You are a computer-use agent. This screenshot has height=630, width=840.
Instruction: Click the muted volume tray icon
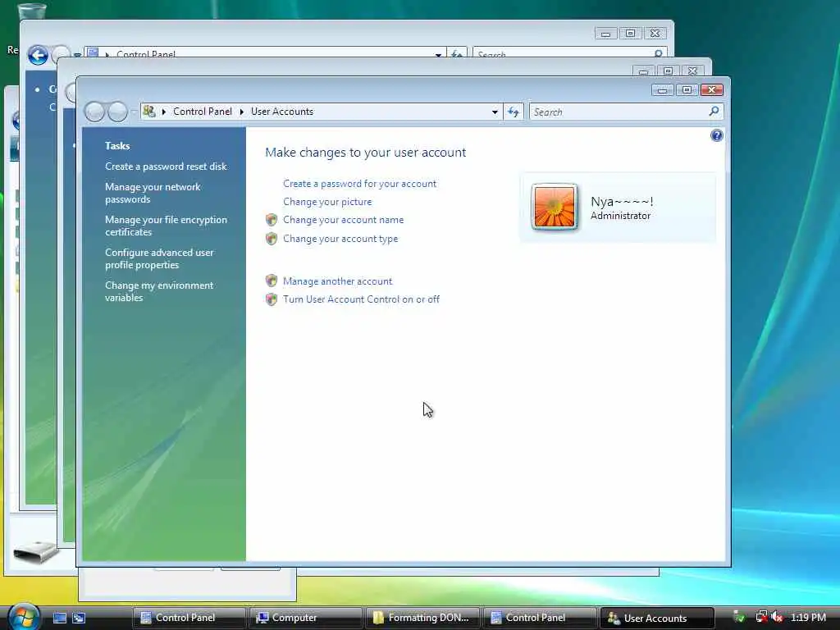[777, 617]
